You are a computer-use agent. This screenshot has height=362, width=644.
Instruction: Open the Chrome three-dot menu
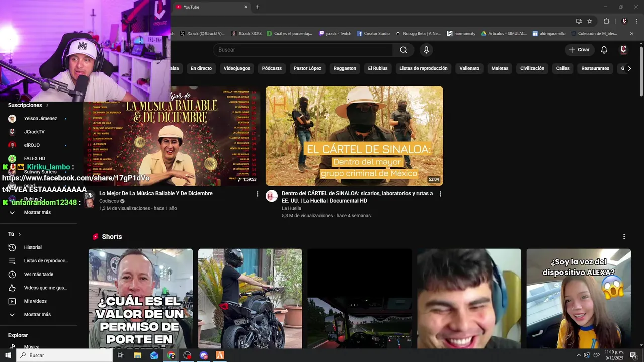[636, 21]
